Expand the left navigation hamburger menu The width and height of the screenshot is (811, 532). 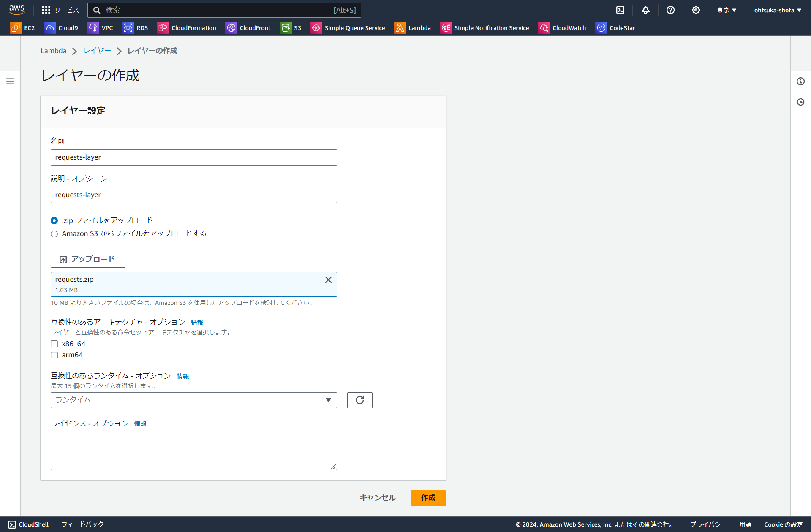(10, 81)
